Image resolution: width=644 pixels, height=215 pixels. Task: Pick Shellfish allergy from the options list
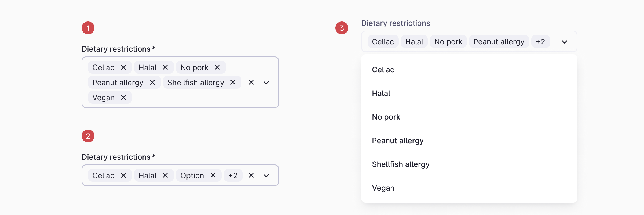coord(401,164)
